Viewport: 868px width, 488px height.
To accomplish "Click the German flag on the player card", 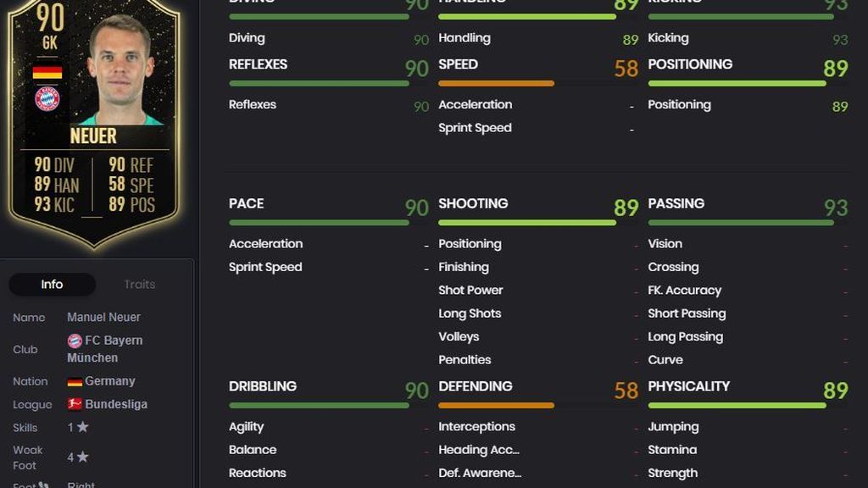I will pos(47,73).
